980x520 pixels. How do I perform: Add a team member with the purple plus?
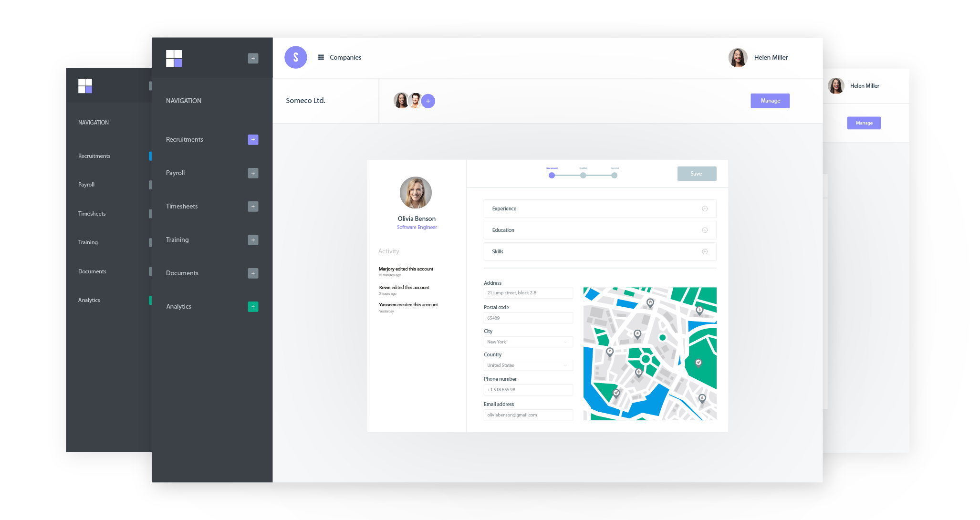coord(428,101)
